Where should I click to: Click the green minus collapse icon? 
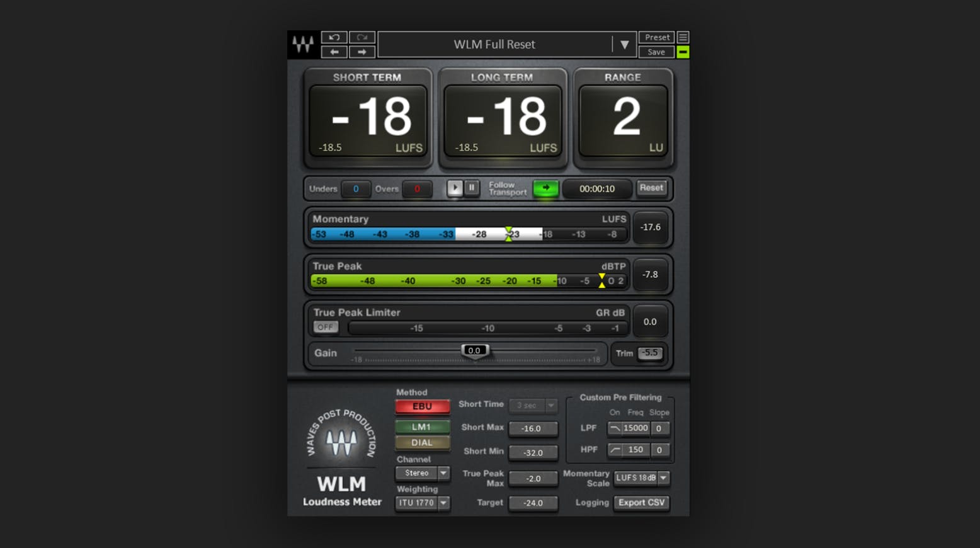pyautogui.click(x=683, y=52)
